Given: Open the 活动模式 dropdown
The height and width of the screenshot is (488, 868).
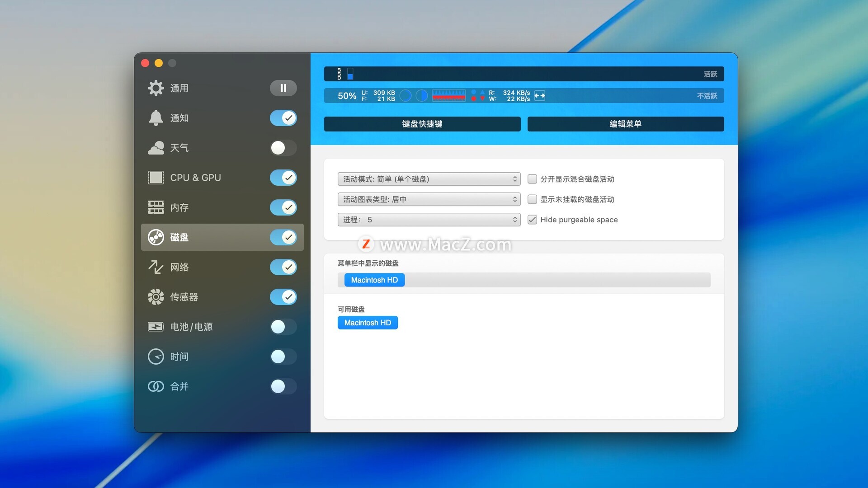Looking at the screenshot, I should tap(429, 179).
